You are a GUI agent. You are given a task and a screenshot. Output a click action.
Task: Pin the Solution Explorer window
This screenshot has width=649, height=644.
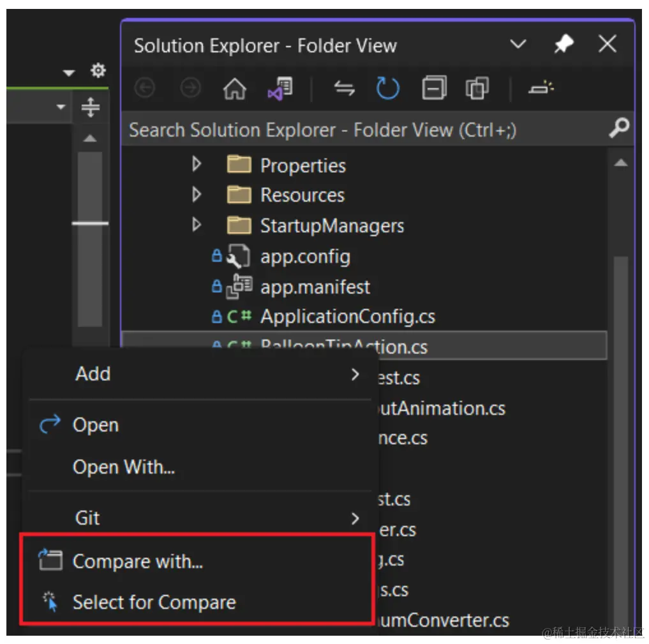click(x=563, y=43)
